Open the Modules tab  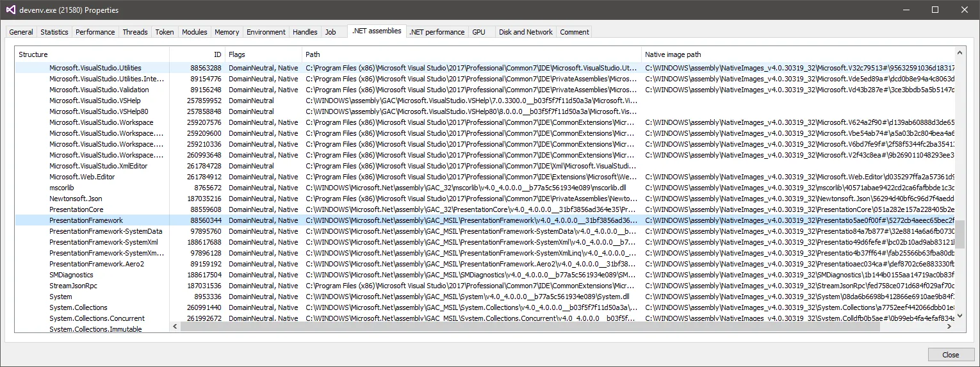click(195, 32)
